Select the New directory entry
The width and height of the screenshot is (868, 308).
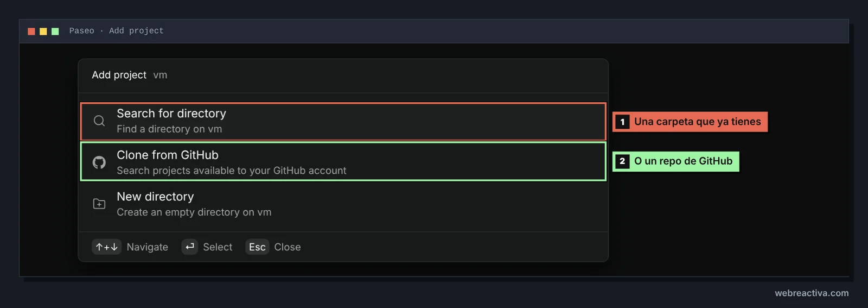(x=343, y=204)
